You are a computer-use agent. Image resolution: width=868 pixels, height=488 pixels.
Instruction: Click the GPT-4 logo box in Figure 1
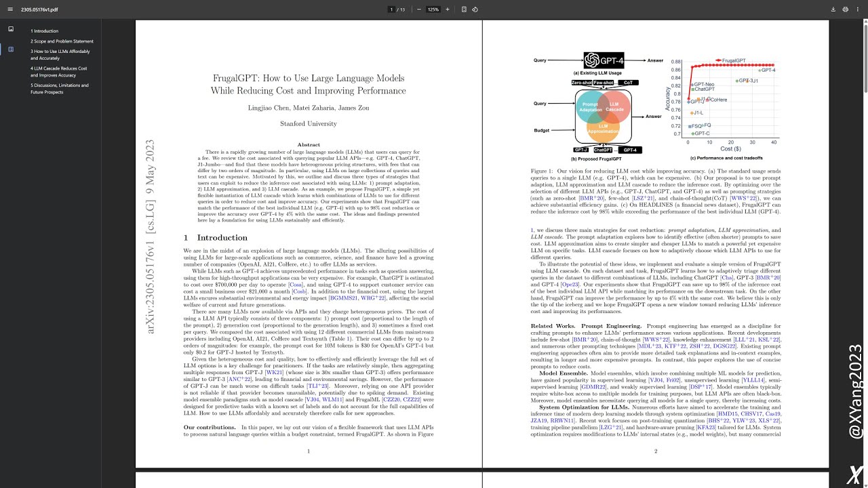pyautogui.click(x=604, y=60)
